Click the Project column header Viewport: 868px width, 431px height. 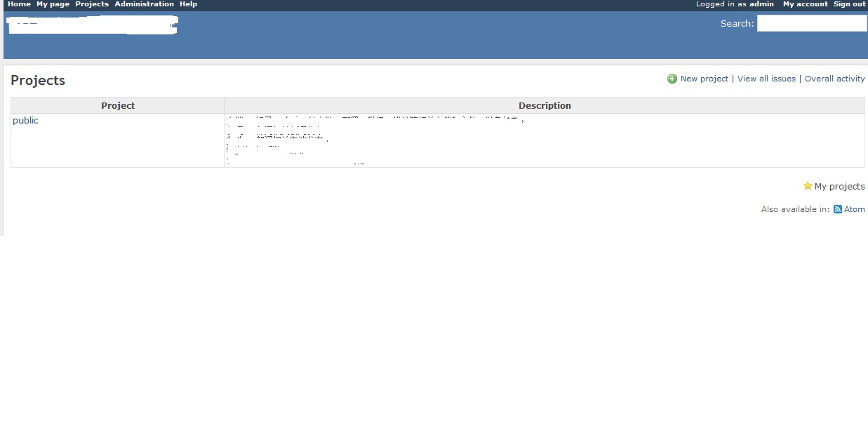tap(118, 105)
